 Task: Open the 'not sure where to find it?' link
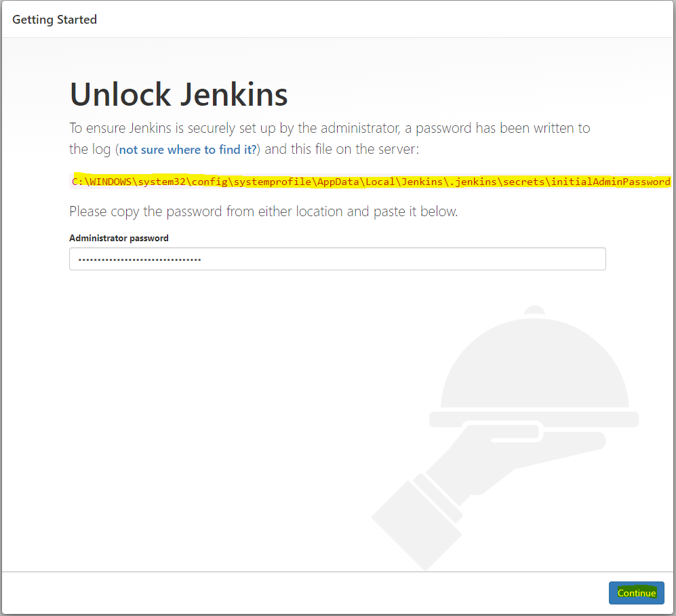(188, 150)
